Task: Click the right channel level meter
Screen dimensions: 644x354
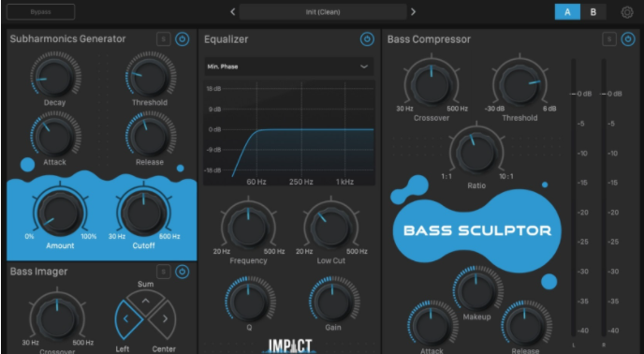Action: click(x=604, y=199)
